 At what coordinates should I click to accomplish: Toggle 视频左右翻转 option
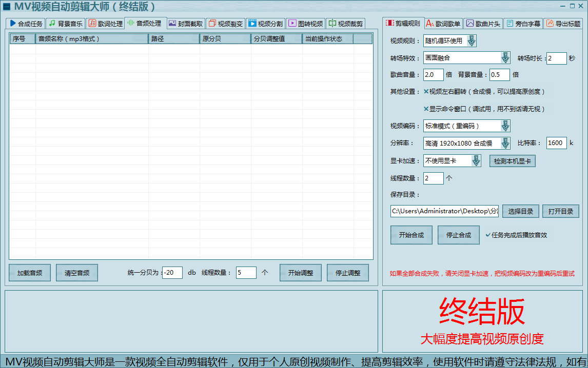click(426, 91)
